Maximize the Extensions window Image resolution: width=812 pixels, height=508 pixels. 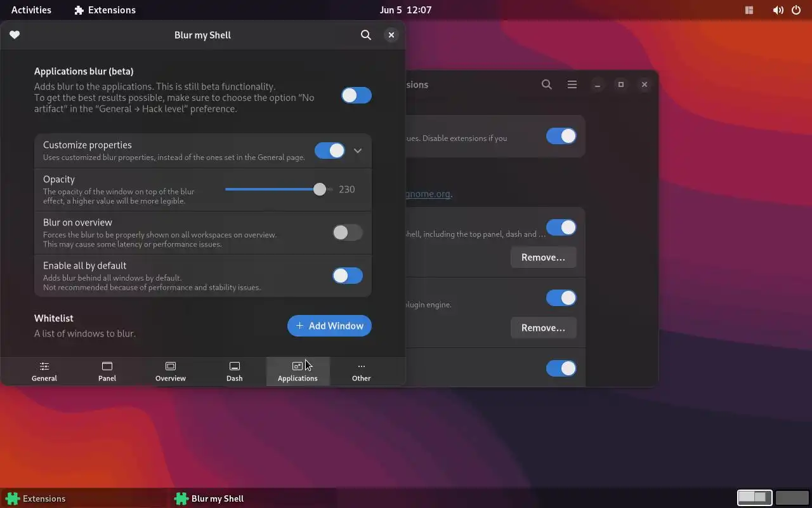tap(621, 84)
